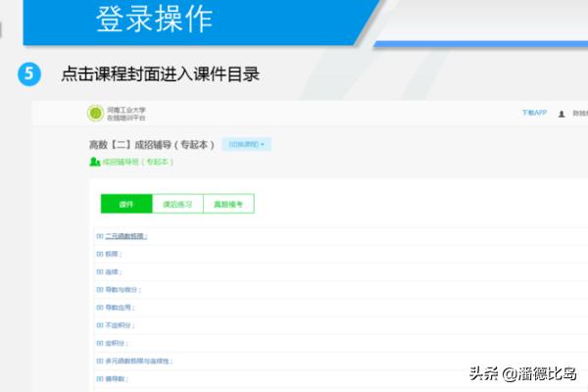Click the user profile silhouette icon
Screen dimensions: 588x392
(562, 114)
